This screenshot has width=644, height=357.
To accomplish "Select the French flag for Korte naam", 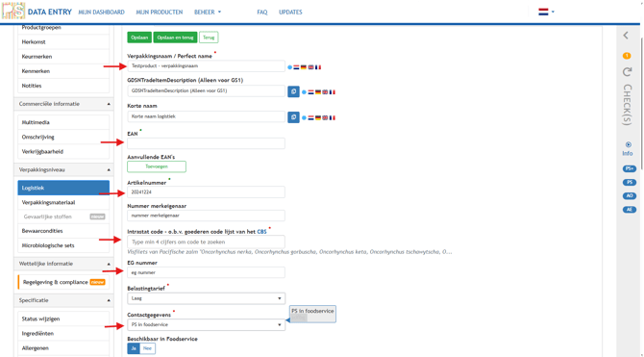I will click(333, 117).
